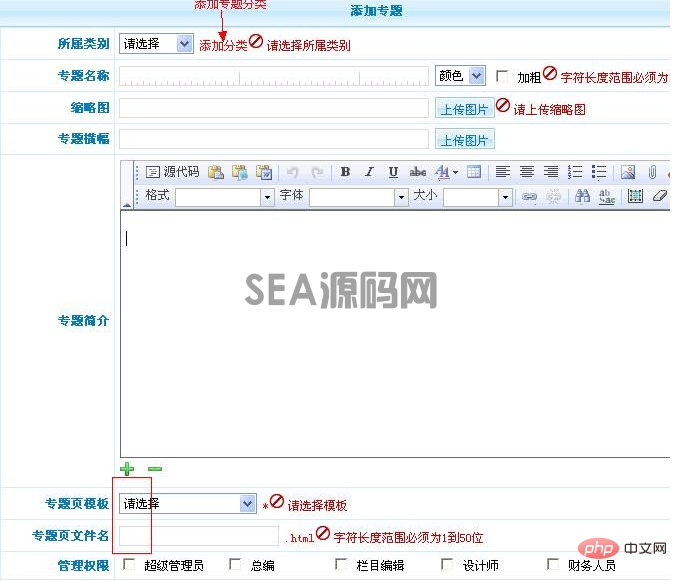Check the 总编 checkbox
This screenshot has height=581, width=677.
[x=235, y=564]
